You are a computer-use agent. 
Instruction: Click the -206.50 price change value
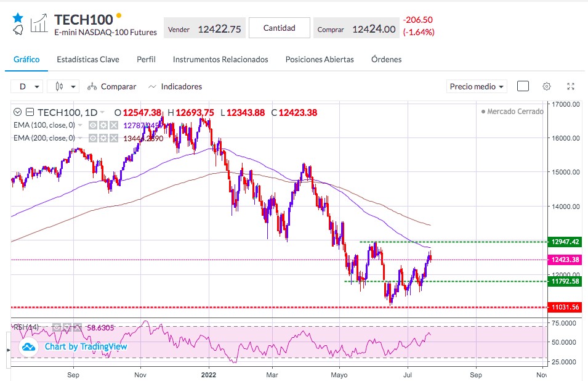point(417,20)
